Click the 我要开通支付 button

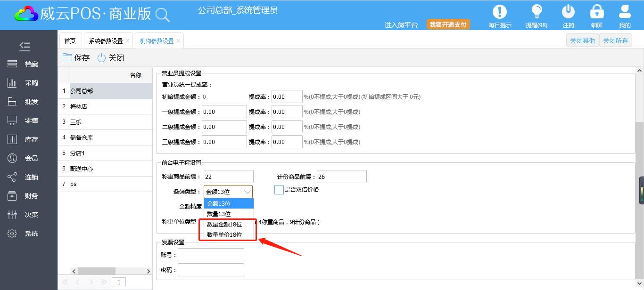(x=448, y=24)
